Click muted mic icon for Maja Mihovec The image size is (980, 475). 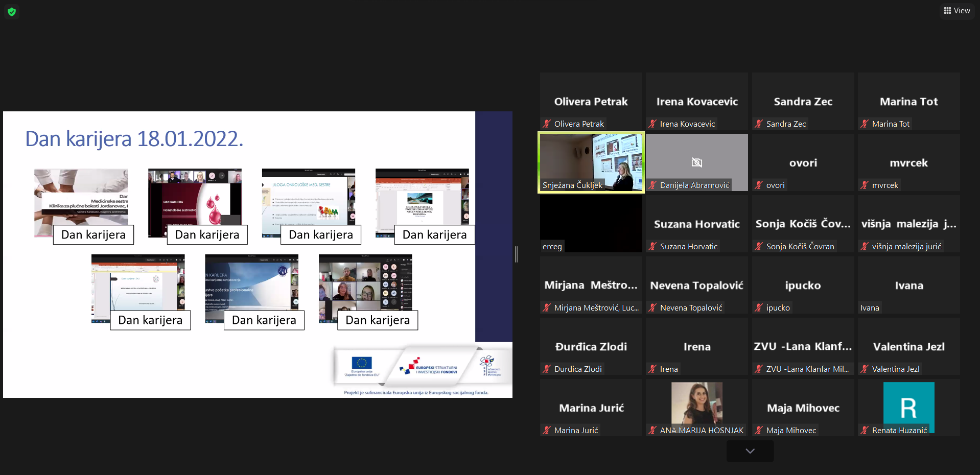click(x=759, y=430)
